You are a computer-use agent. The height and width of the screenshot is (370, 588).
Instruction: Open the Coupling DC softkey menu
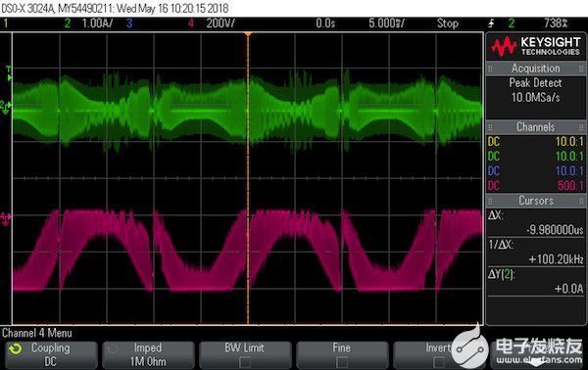51,354
